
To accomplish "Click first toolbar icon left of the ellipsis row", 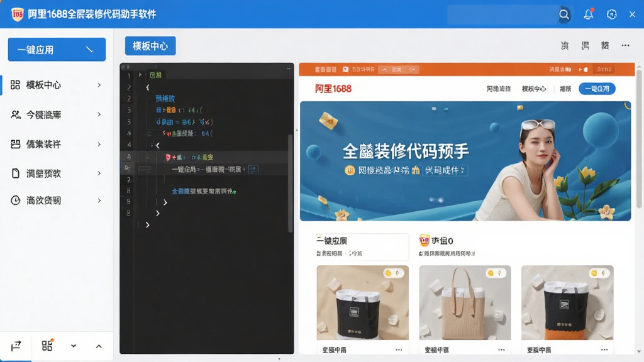I will (565, 45).
